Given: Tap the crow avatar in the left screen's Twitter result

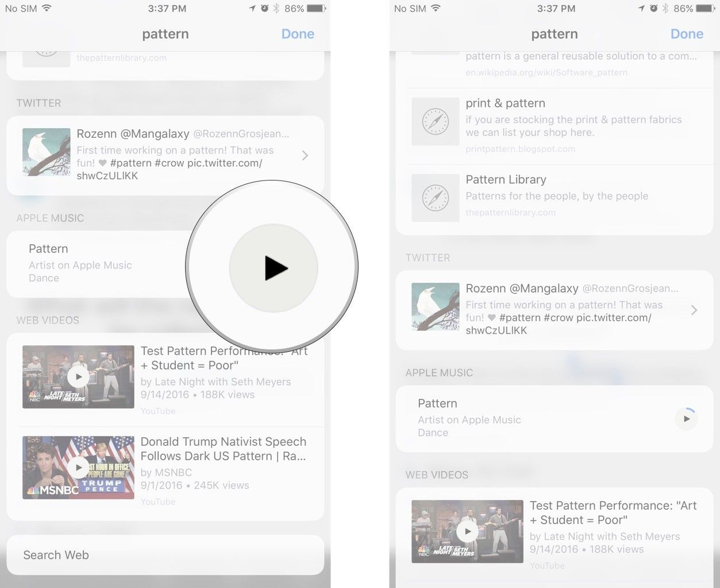Looking at the screenshot, I should 46,152.
